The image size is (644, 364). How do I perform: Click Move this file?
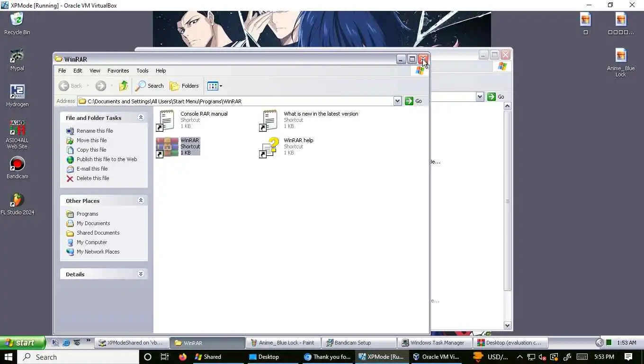point(91,140)
